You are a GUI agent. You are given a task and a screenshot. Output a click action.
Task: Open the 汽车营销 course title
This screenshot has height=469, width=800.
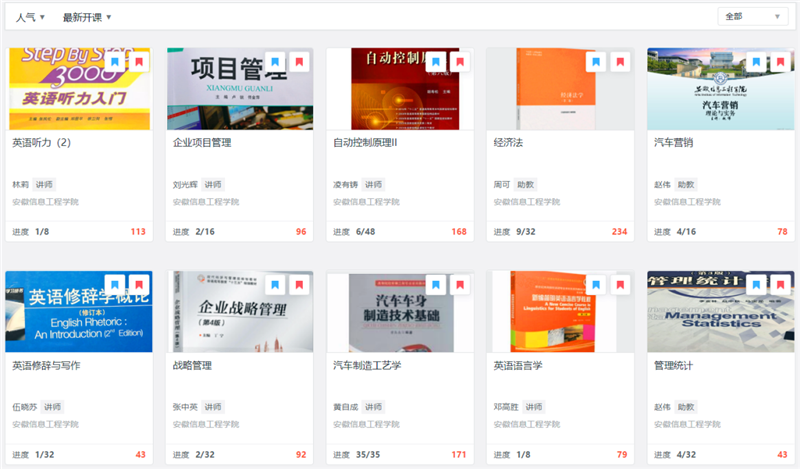673,143
